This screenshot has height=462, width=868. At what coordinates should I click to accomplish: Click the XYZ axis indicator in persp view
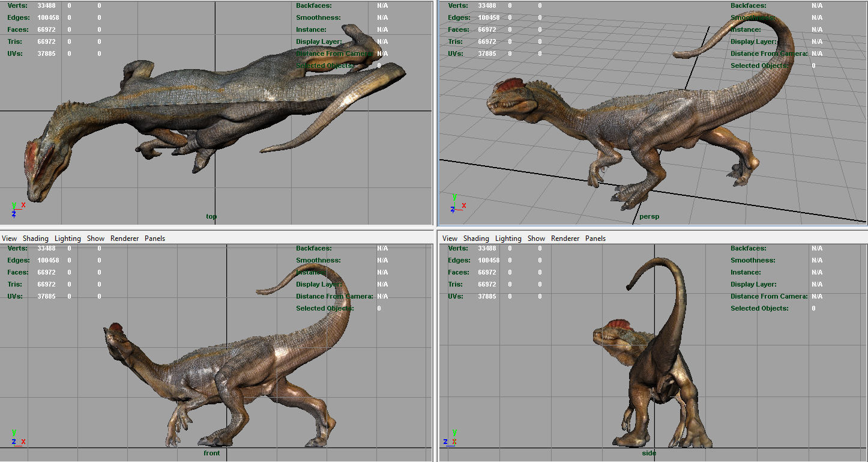click(458, 204)
